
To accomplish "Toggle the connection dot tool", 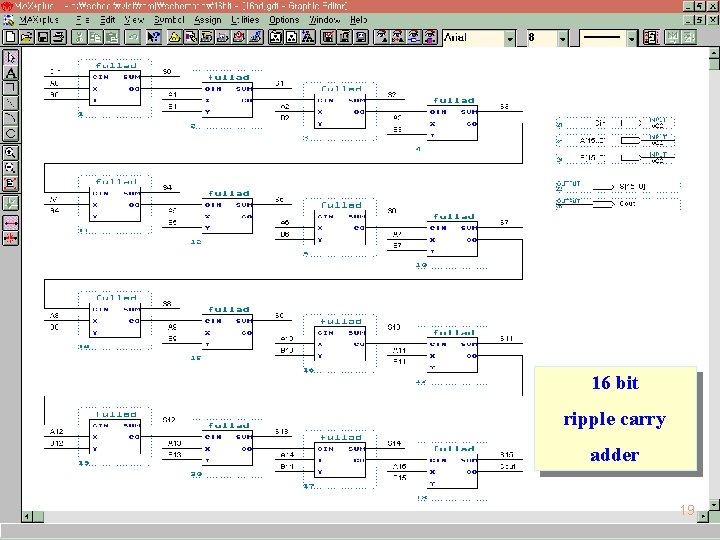I will pos(11,202).
